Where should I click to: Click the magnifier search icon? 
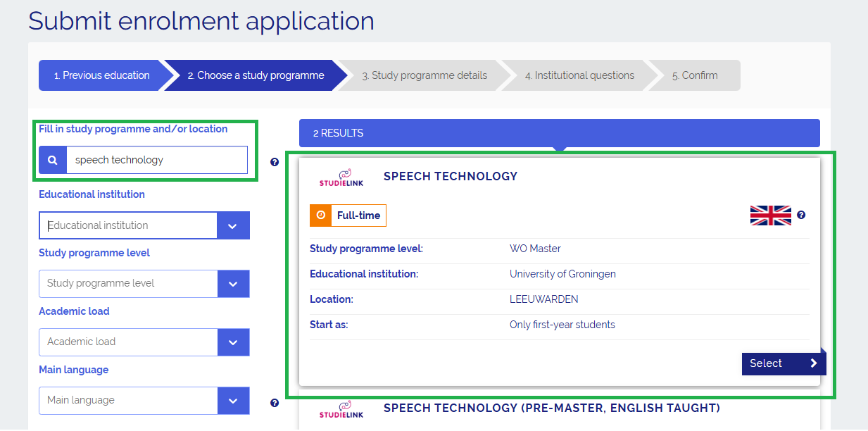(53, 160)
